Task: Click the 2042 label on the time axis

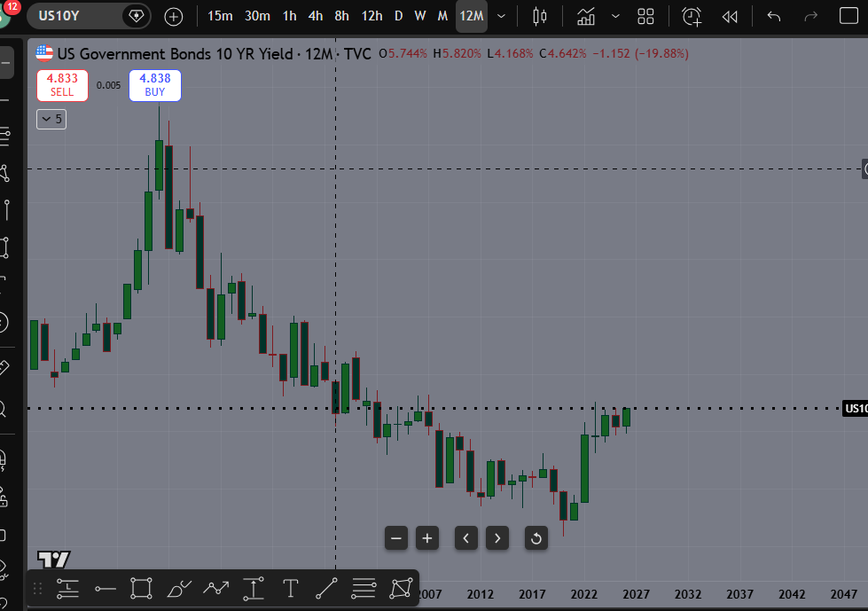Action: 792,594
